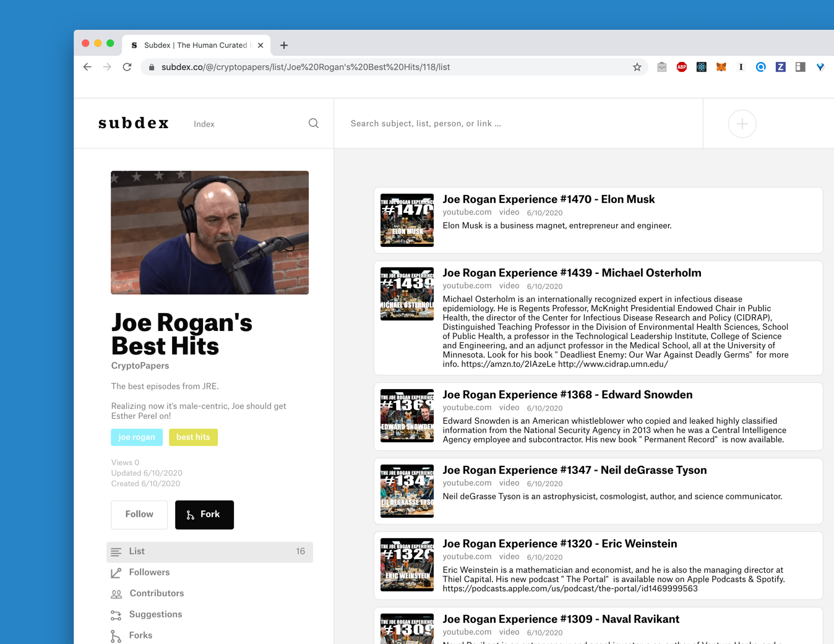Click youtube.com under the Elon Musk episode

click(x=467, y=212)
